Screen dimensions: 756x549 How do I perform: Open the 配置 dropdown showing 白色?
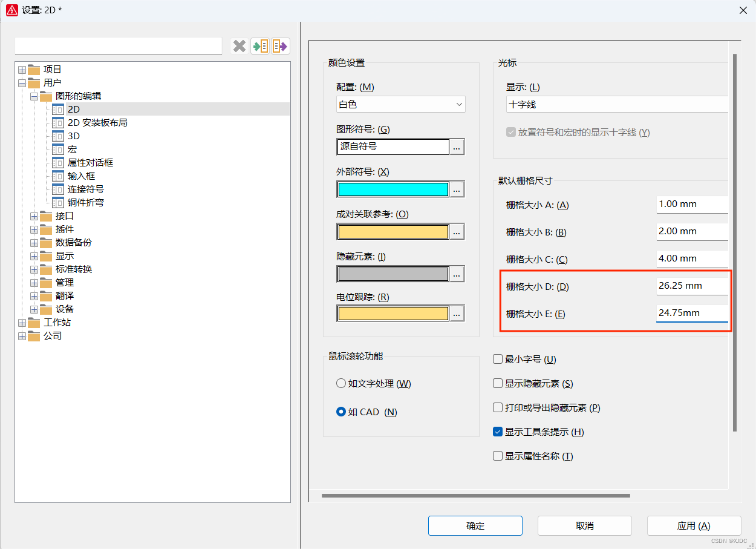click(x=400, y=105)
